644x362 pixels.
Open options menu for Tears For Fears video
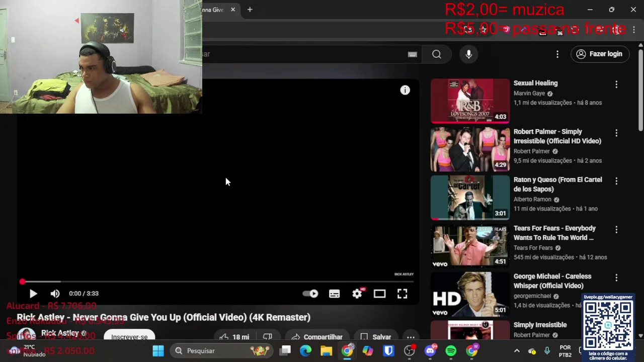tap(616, 229)
